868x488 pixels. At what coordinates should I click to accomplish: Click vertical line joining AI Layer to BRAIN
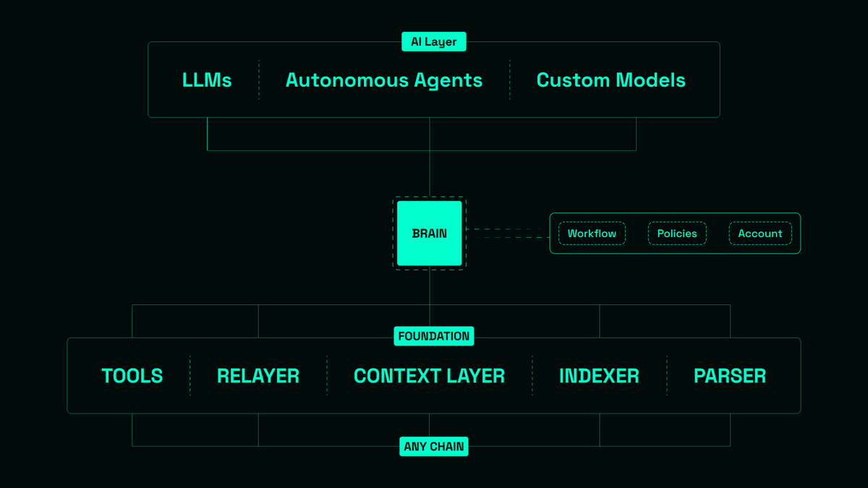430,174
